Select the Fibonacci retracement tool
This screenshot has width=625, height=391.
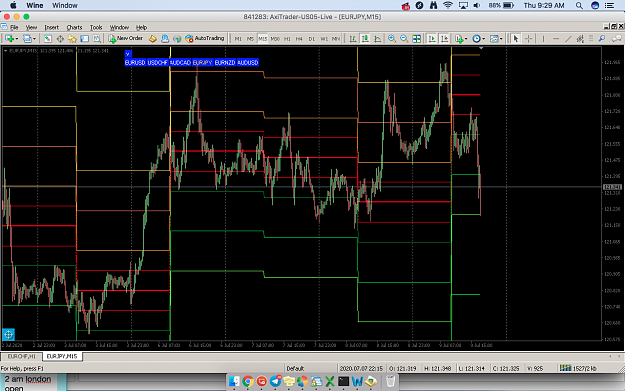point(591,39)
